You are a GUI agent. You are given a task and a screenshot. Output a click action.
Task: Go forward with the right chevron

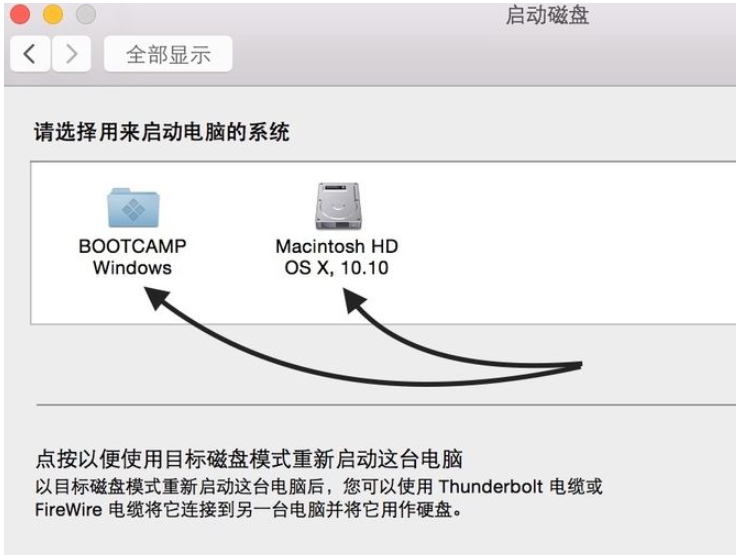click(70, 54)
